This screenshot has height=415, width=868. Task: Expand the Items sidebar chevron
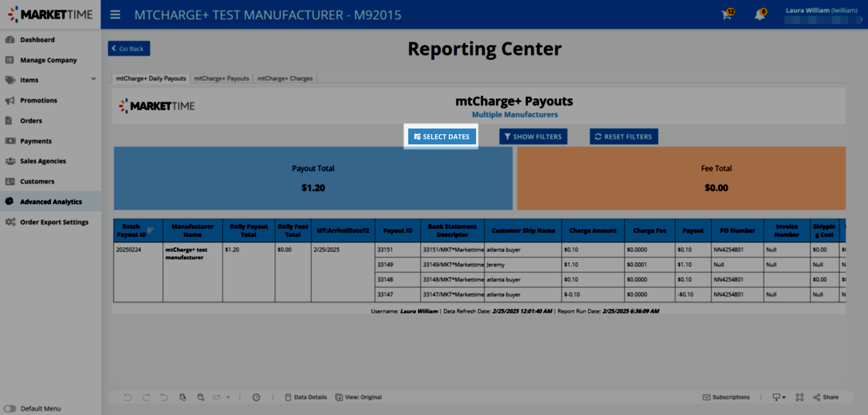pos(94,79)
